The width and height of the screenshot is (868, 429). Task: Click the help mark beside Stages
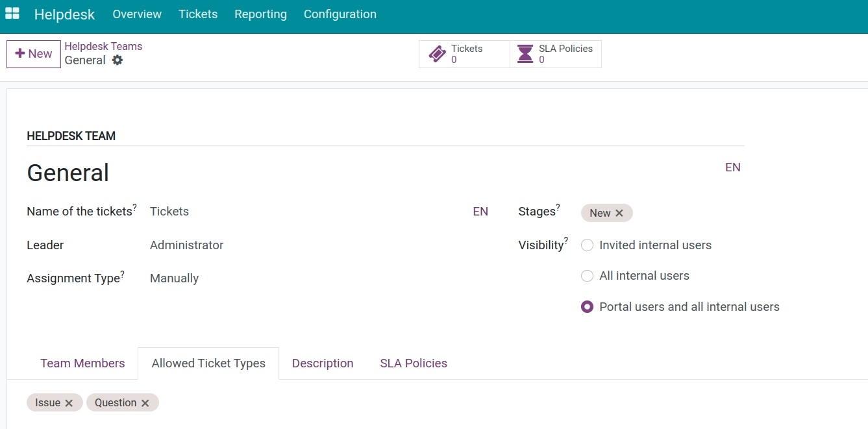point(558,207)
